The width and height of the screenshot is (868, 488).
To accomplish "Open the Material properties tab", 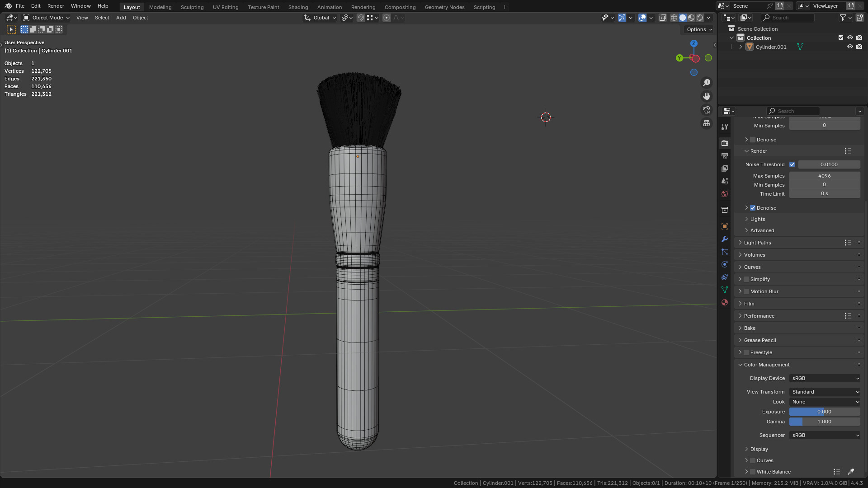I will [x=725, y=302].
